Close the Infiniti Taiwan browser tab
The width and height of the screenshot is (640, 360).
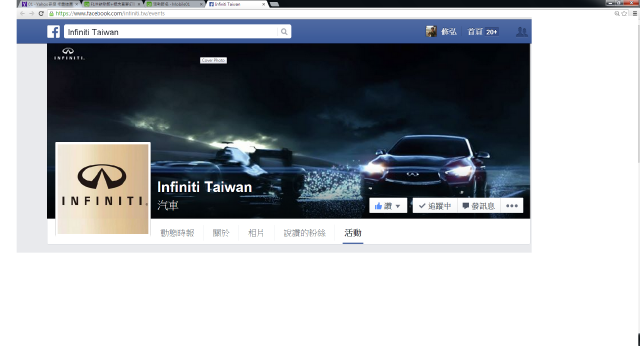tap(263, 4)
